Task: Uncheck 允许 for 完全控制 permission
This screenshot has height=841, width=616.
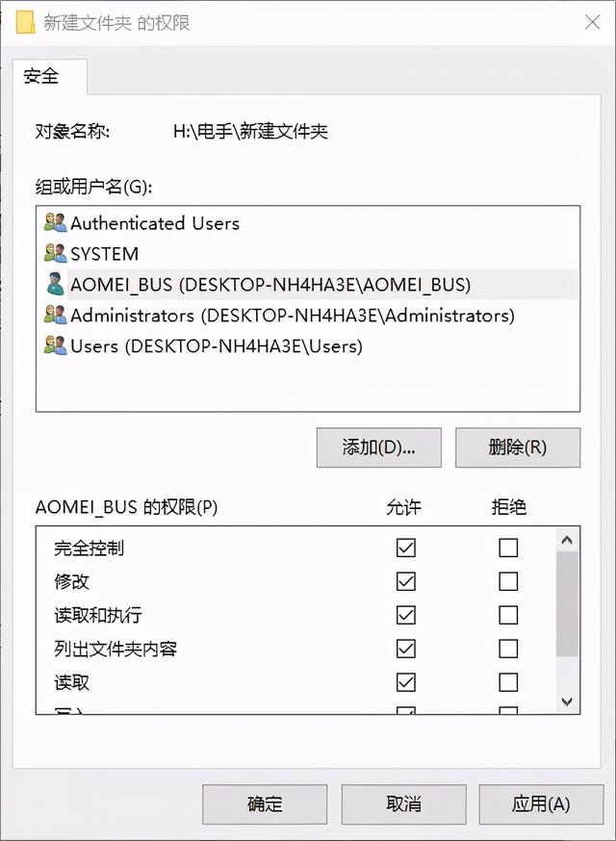Action: click(x=404, y=548)
